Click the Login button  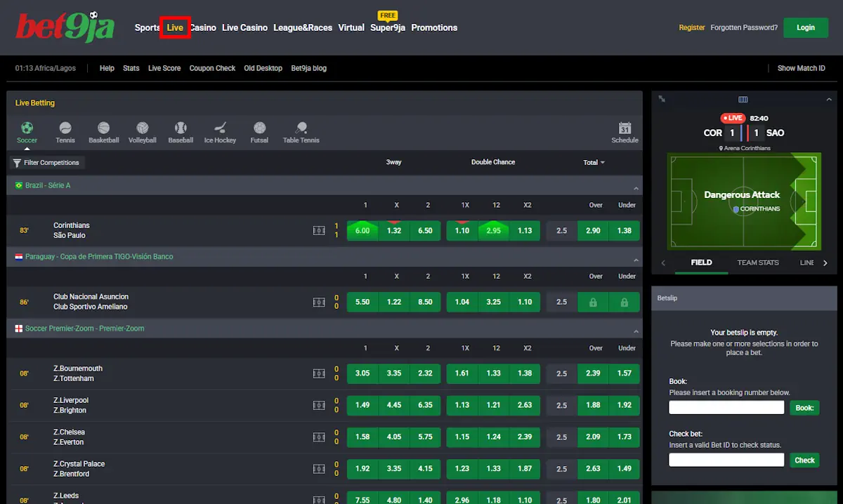(x=805, y=27)
